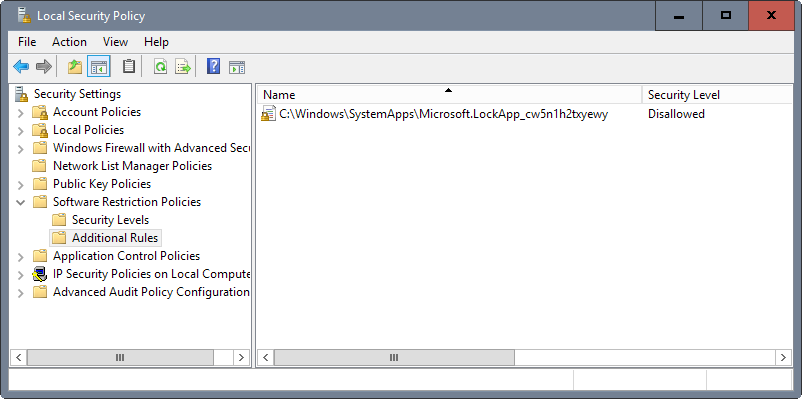Toggle Show/Hide Console Tree icon

point(99,66)
